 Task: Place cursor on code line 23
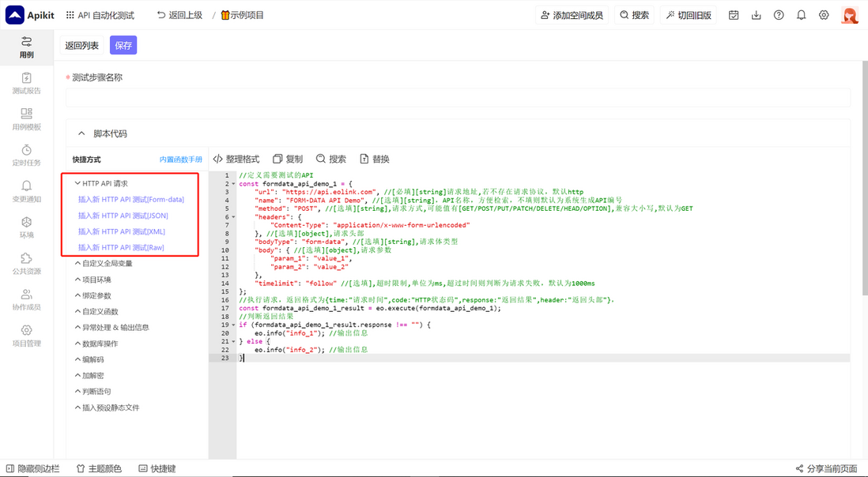click(x=544, y=359)
